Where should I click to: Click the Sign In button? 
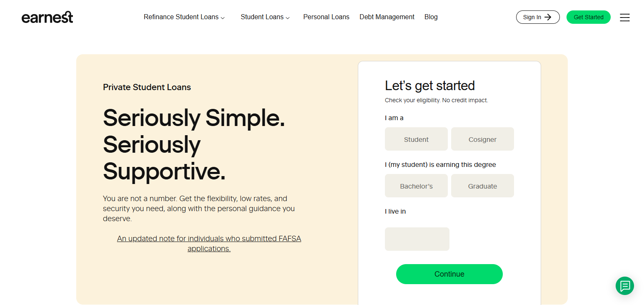537,17
